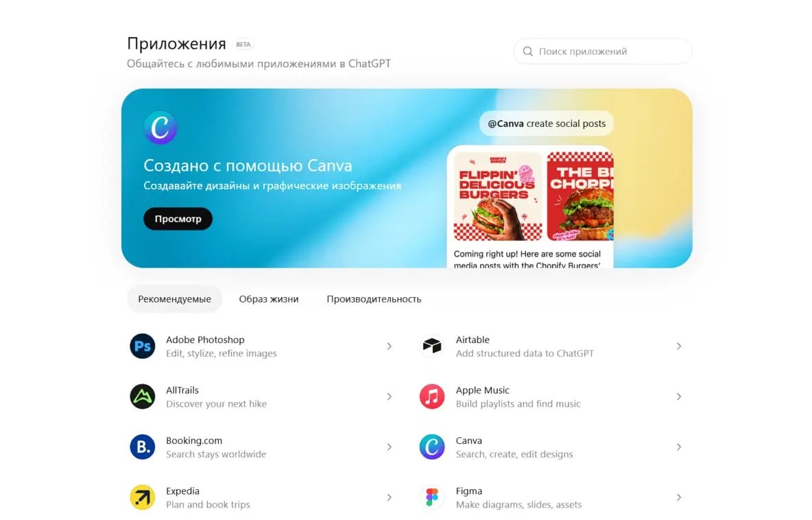812x520 pixels.
Task: Click the Просмотр button
Action: click(178, 219)
